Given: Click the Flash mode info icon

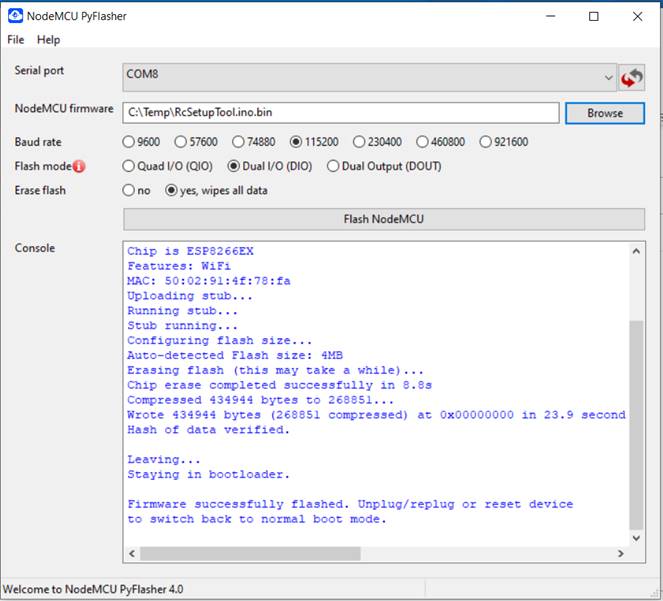Looking at the screenshot, I should (x=79, y=166).
